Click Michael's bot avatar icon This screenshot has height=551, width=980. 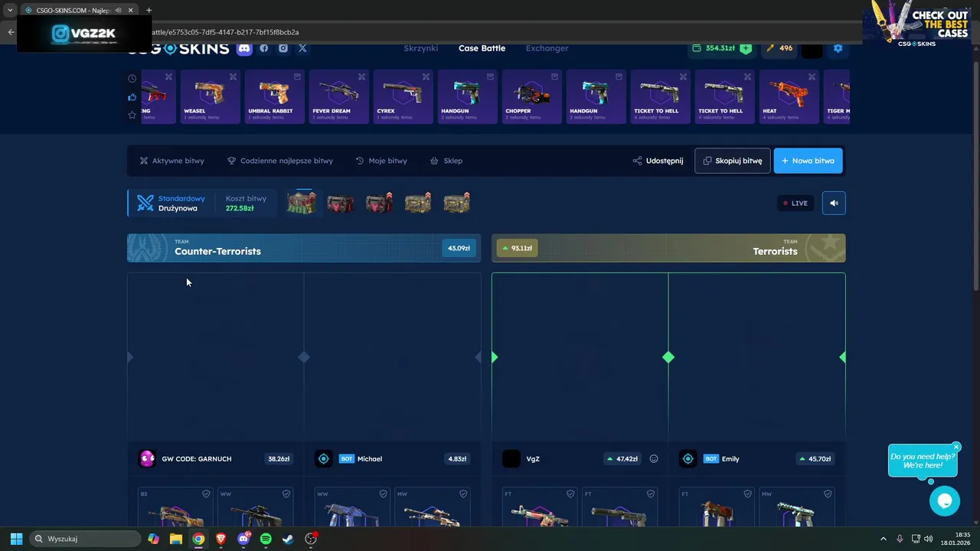[323, 459]
